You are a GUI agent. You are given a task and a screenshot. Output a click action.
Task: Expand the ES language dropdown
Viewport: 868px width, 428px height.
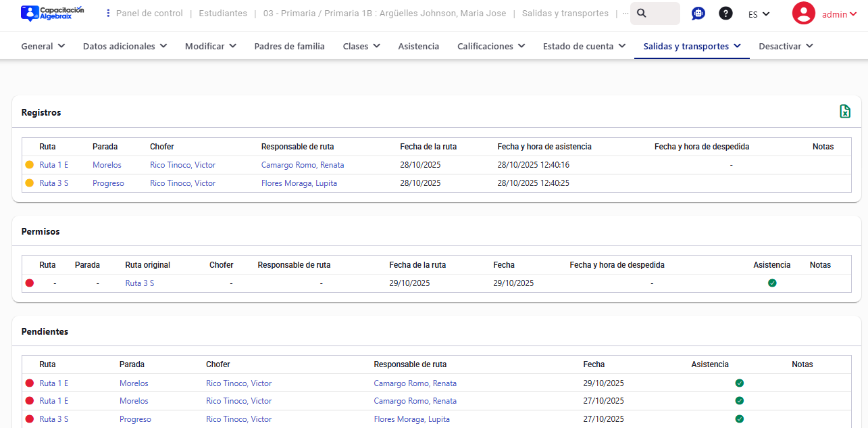pyautogui.click(x=759, y=14)
